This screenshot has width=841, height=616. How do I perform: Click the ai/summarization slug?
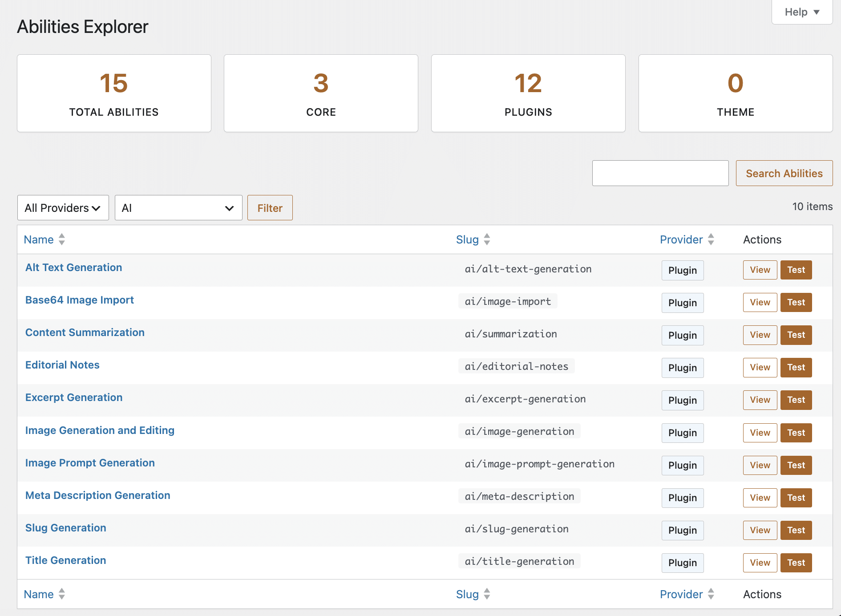[511, 334]
